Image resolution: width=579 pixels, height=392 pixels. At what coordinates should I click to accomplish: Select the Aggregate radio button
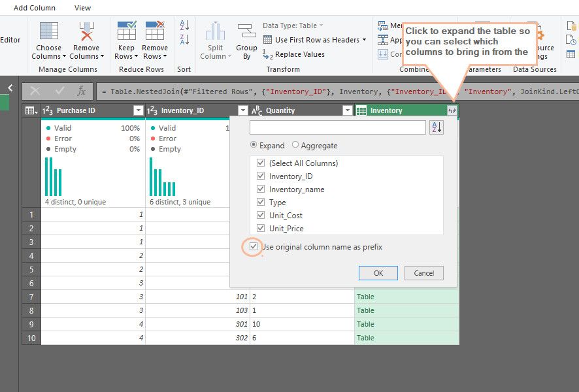[x=295, y=145]
